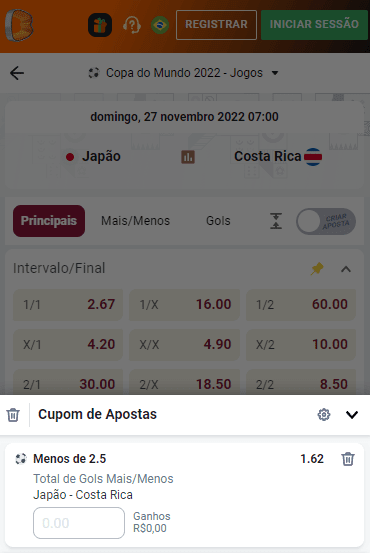
Task: Pin the Intervalo/Final market
Action: coord(317,269)
